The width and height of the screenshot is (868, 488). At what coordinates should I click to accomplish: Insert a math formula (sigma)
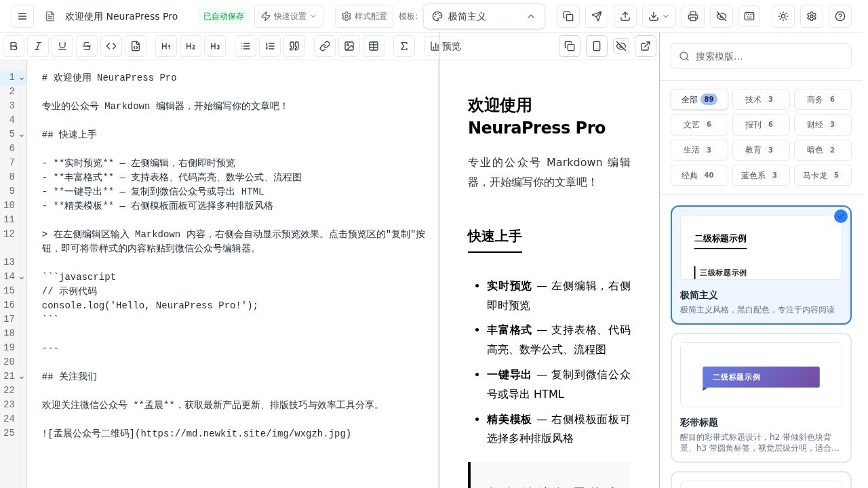(404, 46)
